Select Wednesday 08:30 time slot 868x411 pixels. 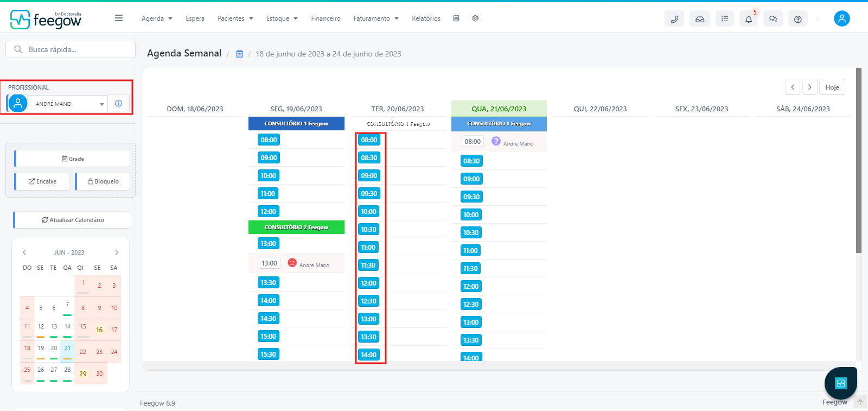point(471,161)
